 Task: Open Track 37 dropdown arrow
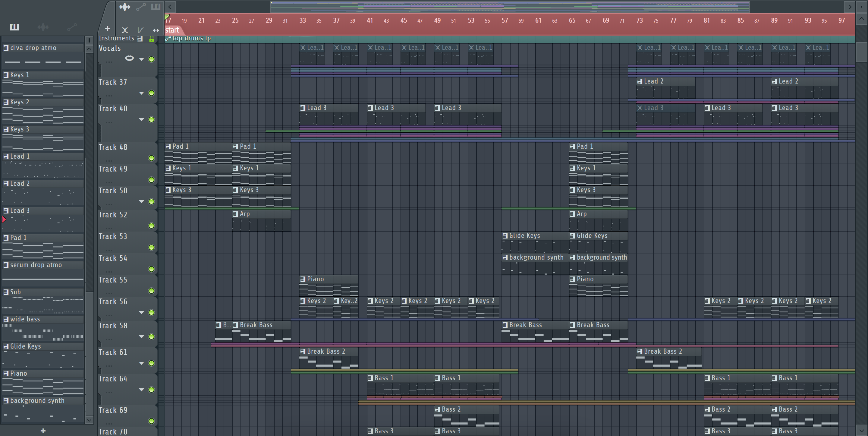pyautogui.click(x=142, y=93)
